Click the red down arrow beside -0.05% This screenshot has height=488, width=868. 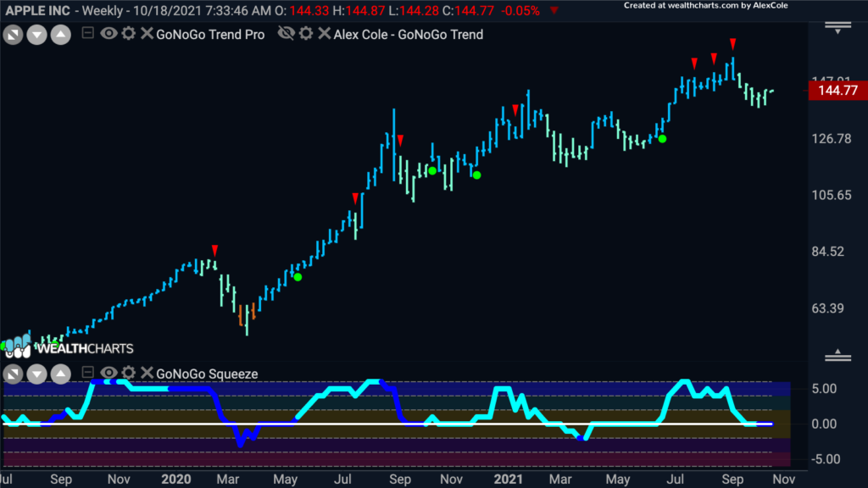click(x=554, y=10)
